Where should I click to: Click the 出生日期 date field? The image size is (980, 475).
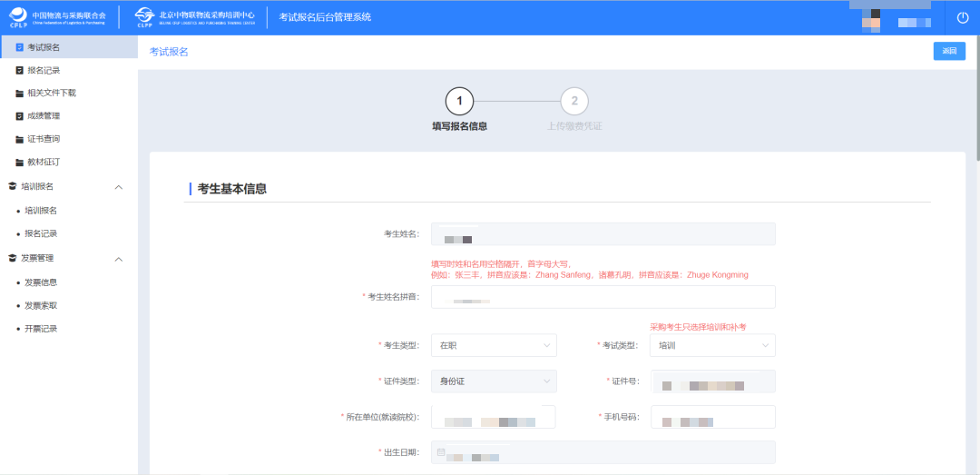(603, 452)
